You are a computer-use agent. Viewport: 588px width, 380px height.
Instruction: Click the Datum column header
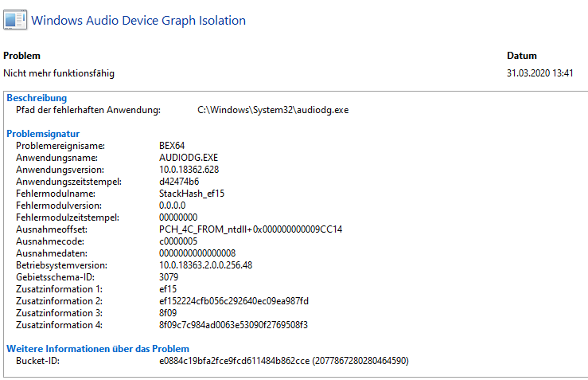point(522,56)
